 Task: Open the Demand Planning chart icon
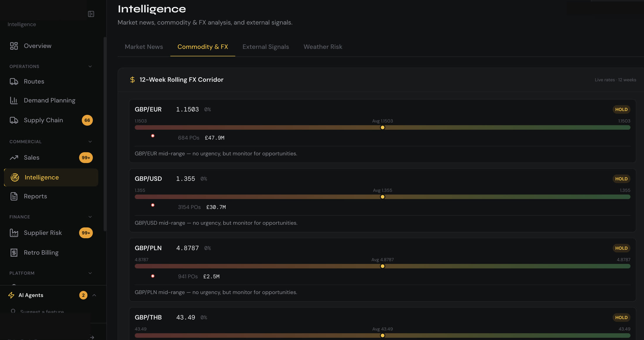click(x=14, y=100)
